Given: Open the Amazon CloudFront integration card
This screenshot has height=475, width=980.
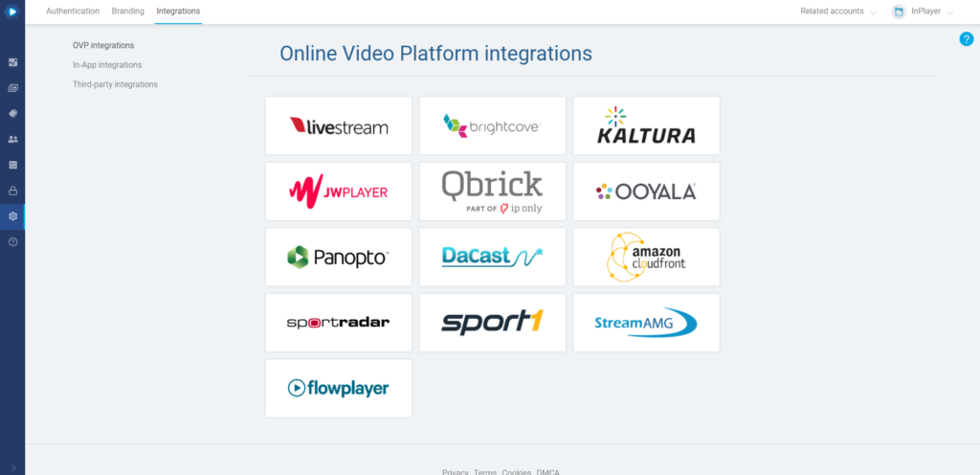Looking at the screenshot, I should [646, 257].
